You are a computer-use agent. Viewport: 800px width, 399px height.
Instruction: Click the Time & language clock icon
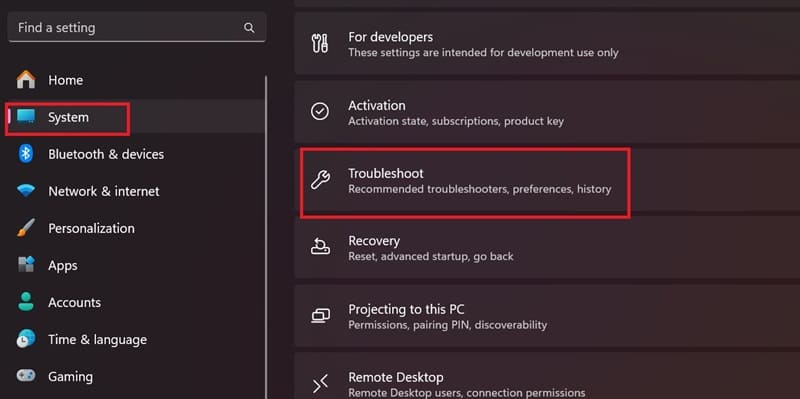click(26, 339)
